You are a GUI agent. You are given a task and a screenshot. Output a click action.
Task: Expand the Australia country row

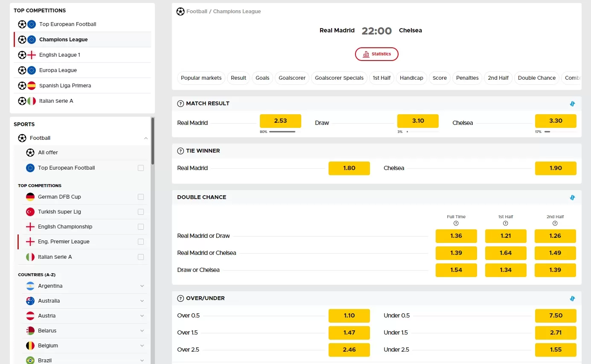(142, 301)
